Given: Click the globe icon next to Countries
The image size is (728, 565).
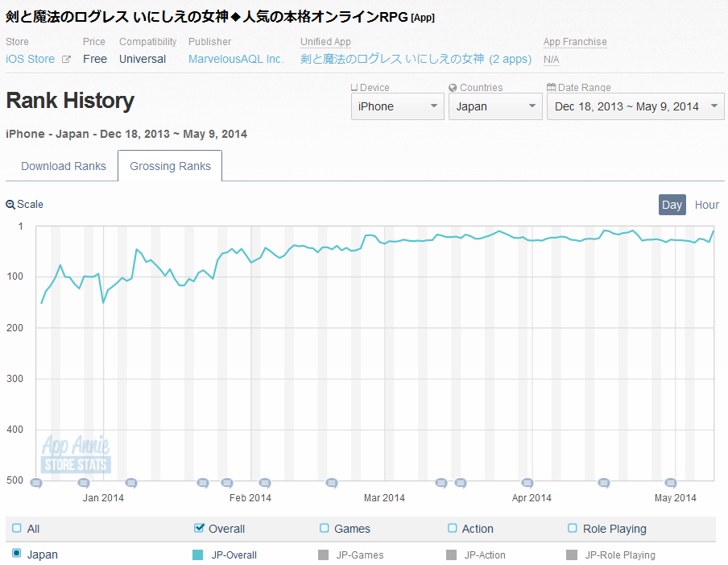Looking at the screenshot, I should point(453,87).
